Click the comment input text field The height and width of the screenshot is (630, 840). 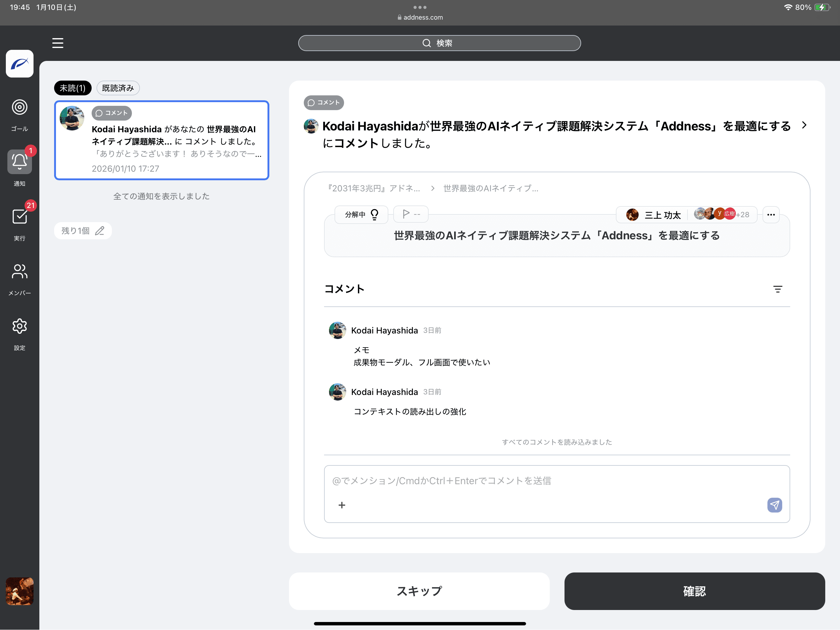(x=556, y=481)
